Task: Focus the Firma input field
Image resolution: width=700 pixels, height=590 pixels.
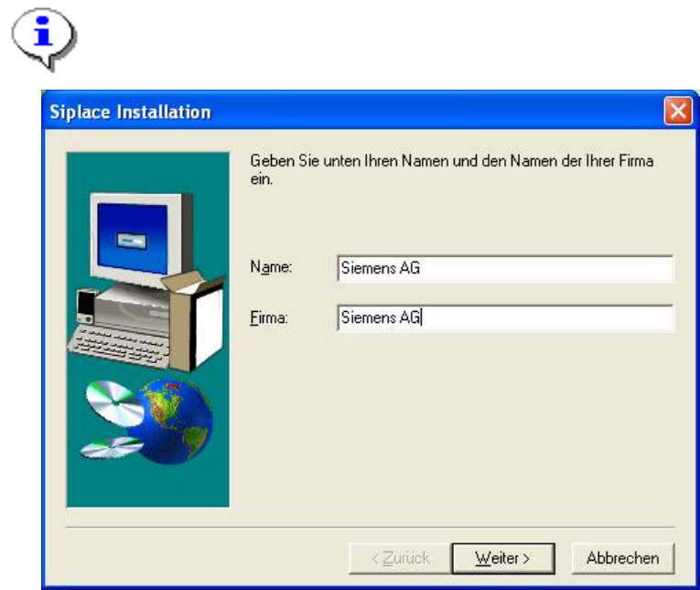Action: pos(505,317)
